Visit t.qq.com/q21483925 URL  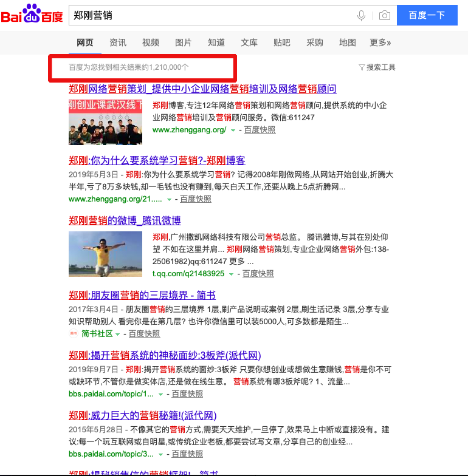[188, 274]
